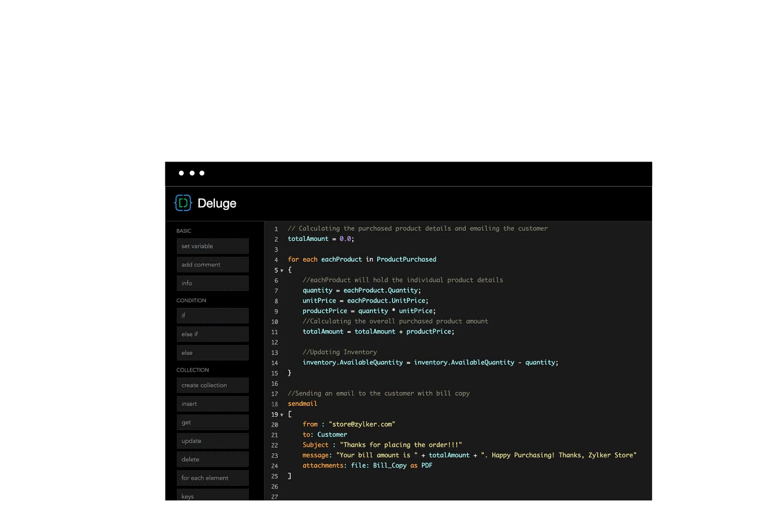This screenshot has height=532, width=762.
Task: Collapse the for each block at line 5
Action: tap(282, 270)
